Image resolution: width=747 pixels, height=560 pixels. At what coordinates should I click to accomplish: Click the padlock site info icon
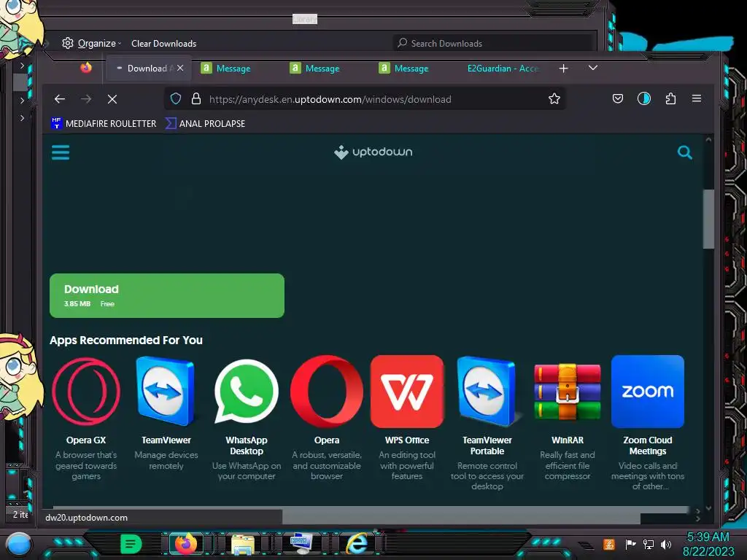[x=196, y=98]
